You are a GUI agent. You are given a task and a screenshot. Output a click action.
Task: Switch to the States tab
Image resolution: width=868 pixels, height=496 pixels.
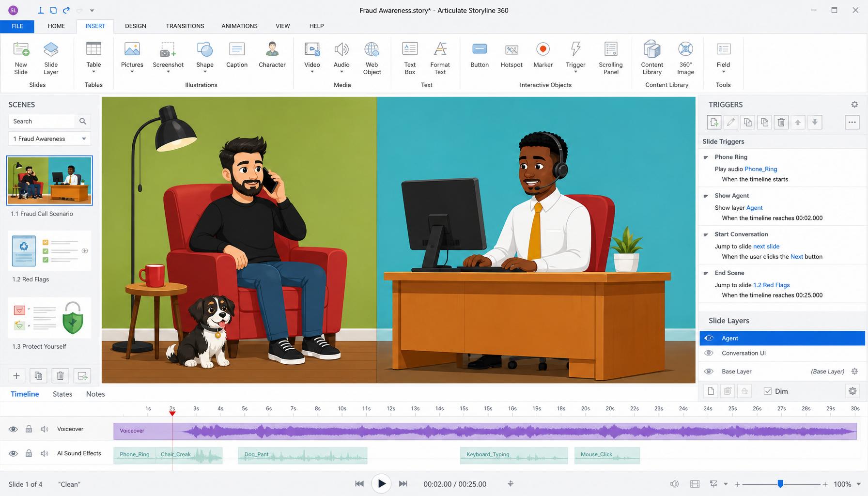point(62,394)
